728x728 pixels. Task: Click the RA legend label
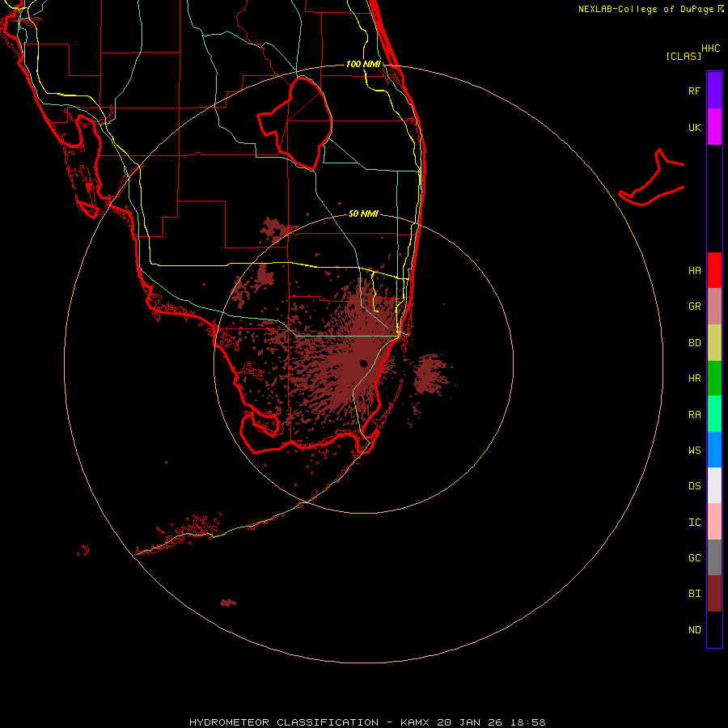694,415
